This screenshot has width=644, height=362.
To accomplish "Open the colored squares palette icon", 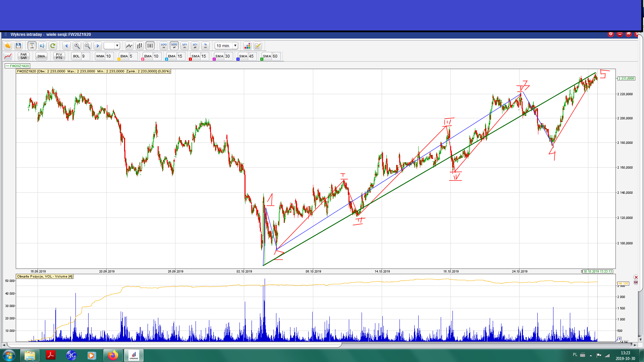I will pos(247,46).
